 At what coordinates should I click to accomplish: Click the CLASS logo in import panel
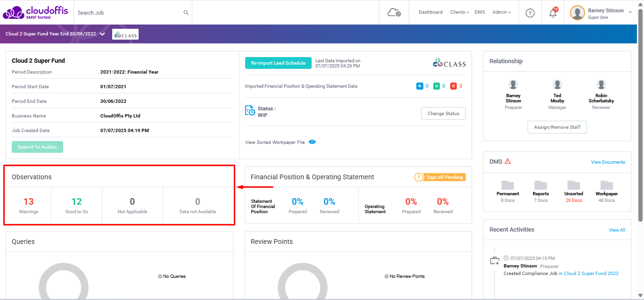(449, 63)
